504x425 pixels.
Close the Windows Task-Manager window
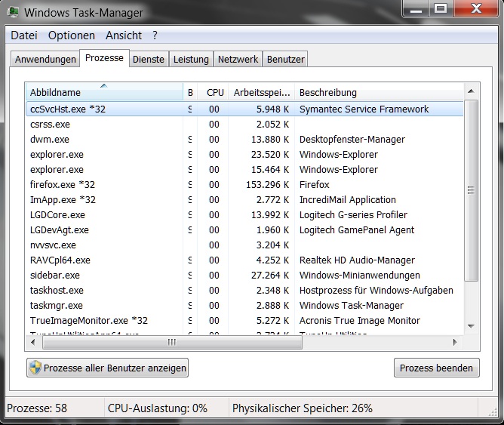pos(476,8)
